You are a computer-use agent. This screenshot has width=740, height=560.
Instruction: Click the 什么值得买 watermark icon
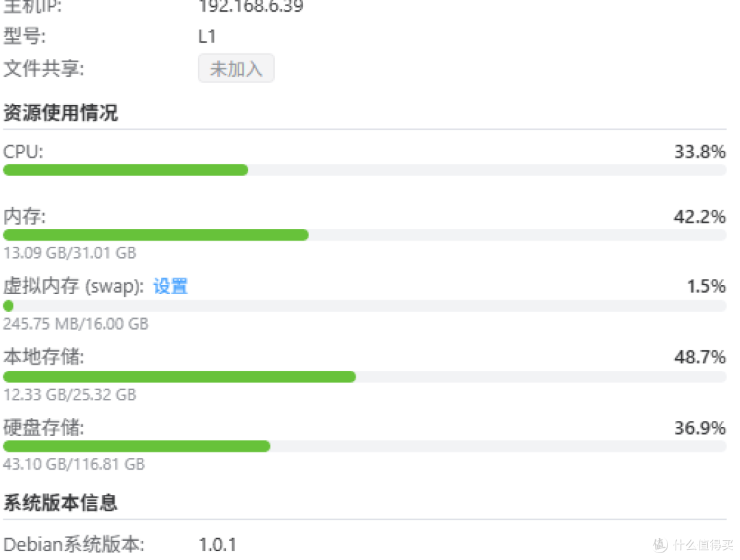click(661, 544)
